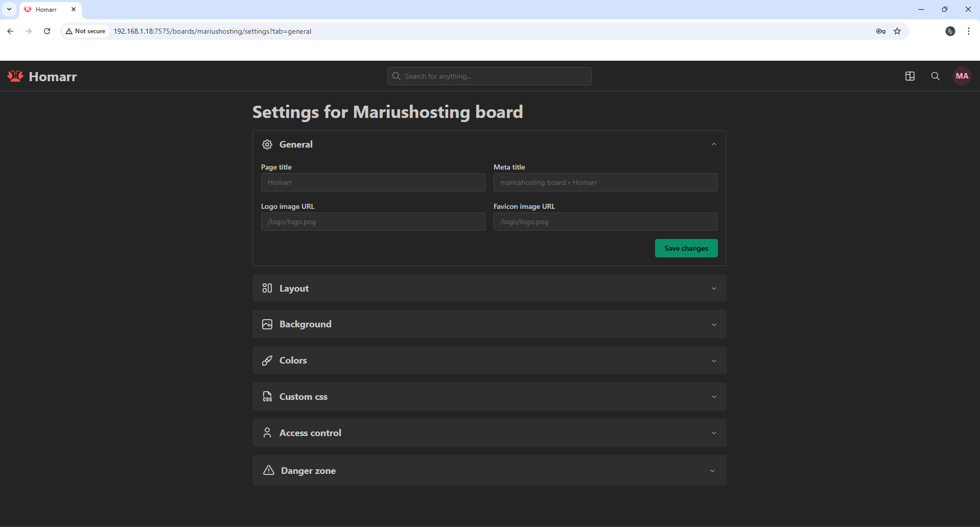Click the Colors brush icon
The height and width of the screenshot is (527, 980).
click(267, 361)
